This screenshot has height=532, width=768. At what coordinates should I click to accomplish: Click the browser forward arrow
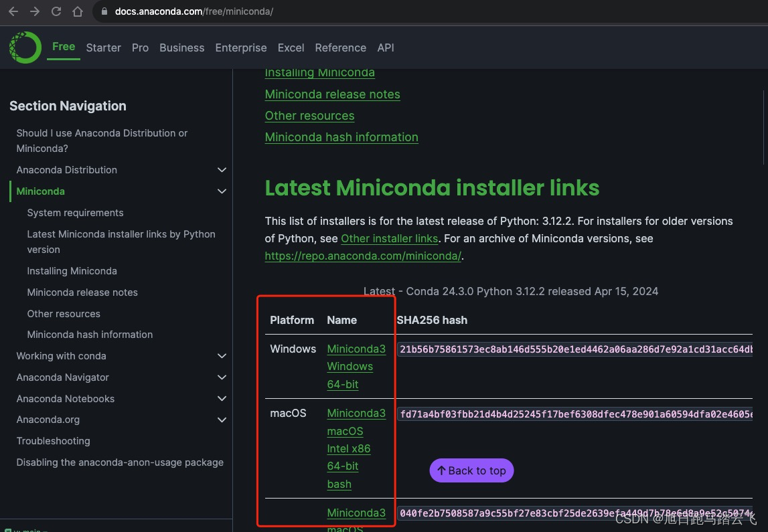click(33, 11)
